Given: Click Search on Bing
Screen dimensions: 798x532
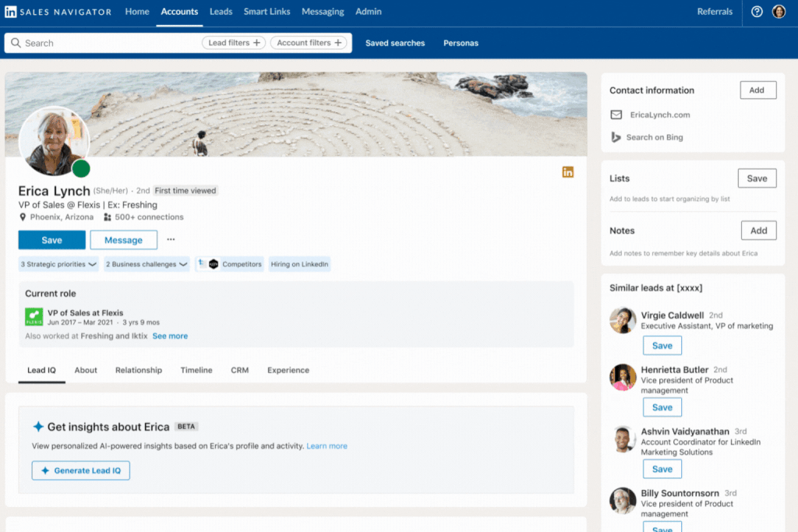Looking at the screenshot, I should pyautogui.click(x=655, y=137).
